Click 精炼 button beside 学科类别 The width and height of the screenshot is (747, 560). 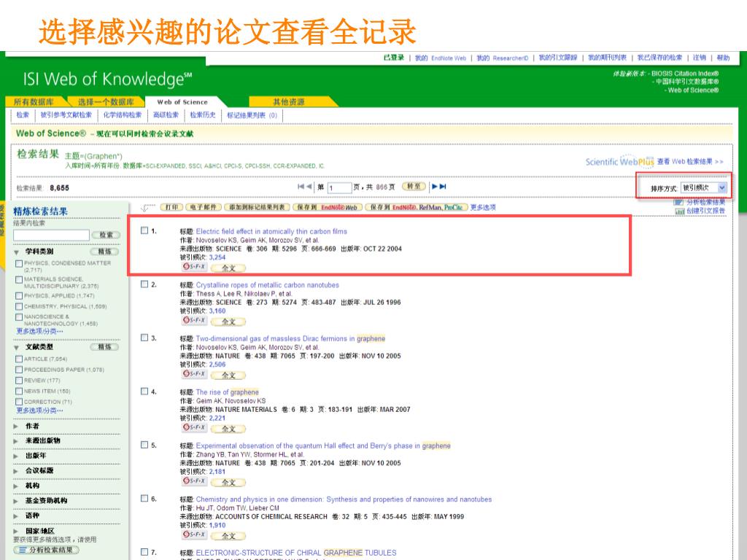point(104,252)
